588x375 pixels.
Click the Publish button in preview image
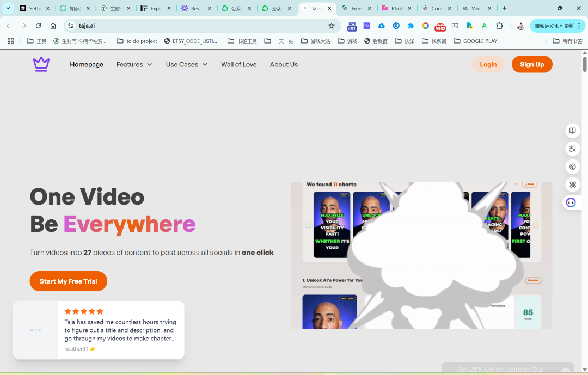click(533, 280)
